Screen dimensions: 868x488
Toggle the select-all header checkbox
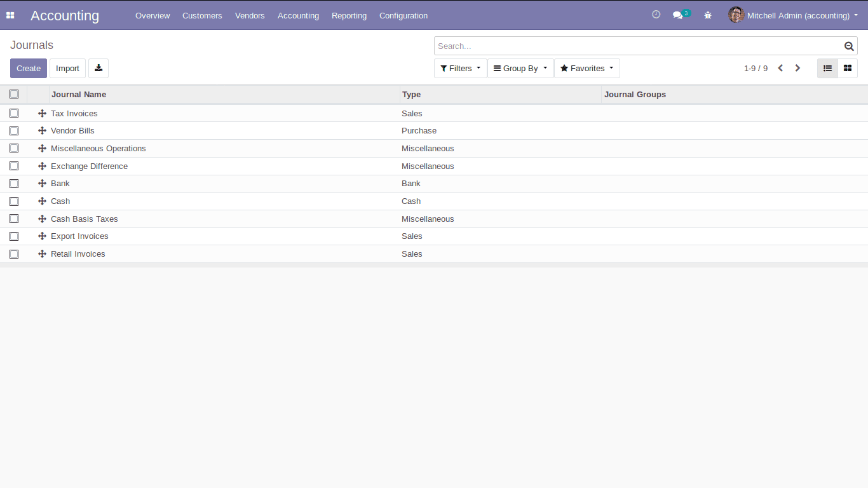14,94
